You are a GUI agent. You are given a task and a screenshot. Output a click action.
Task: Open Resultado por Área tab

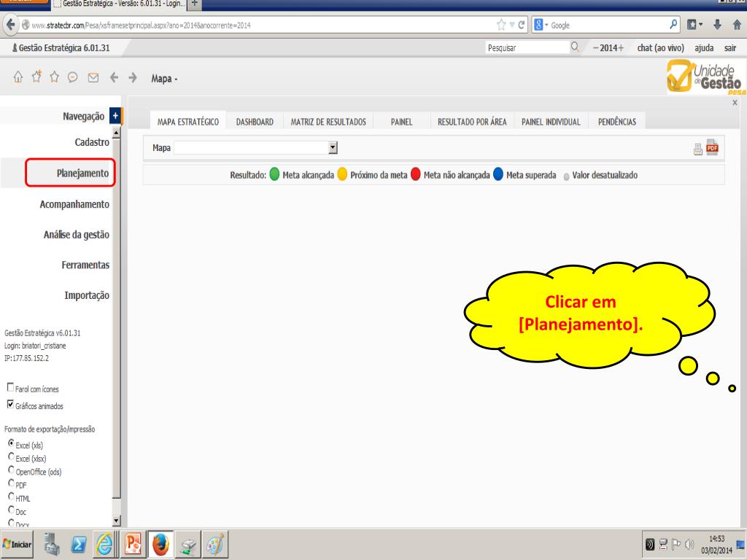point(472,122)
